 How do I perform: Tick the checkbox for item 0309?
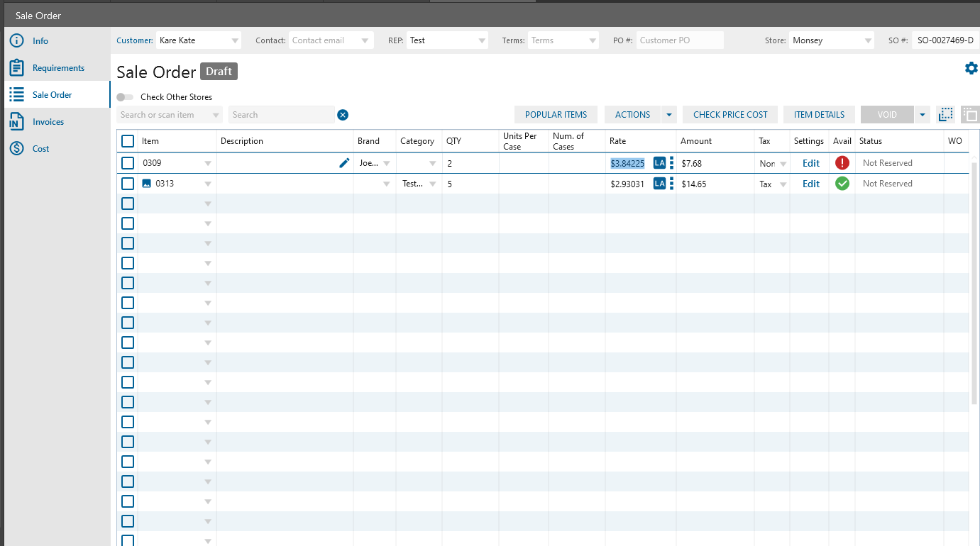(128, 163)
